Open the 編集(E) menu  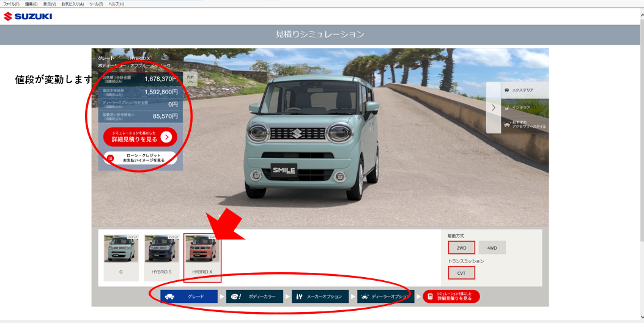[31, 4]
